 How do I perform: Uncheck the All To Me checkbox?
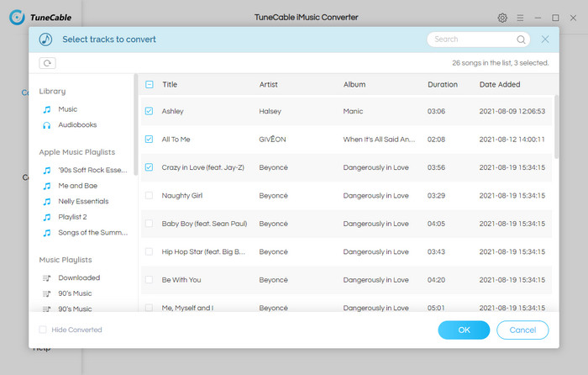(149, 140)
